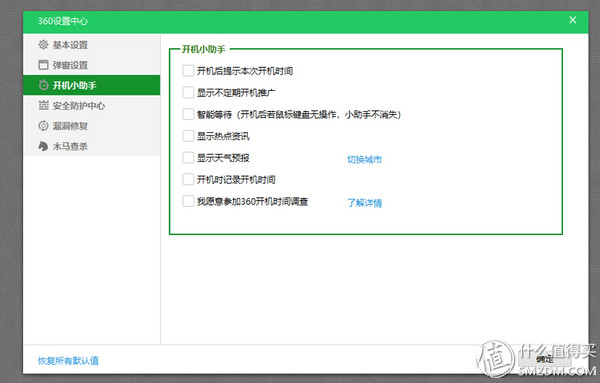The image size is (600, 383).
Task: Enable 显示热点资讯 checkbox
Action: pos(188,136)
